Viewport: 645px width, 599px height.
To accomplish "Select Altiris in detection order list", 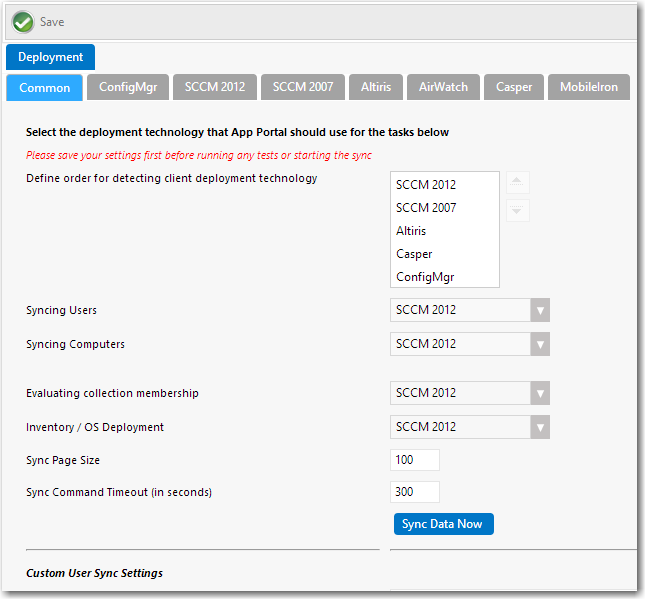I will click(x=444, y=231).
